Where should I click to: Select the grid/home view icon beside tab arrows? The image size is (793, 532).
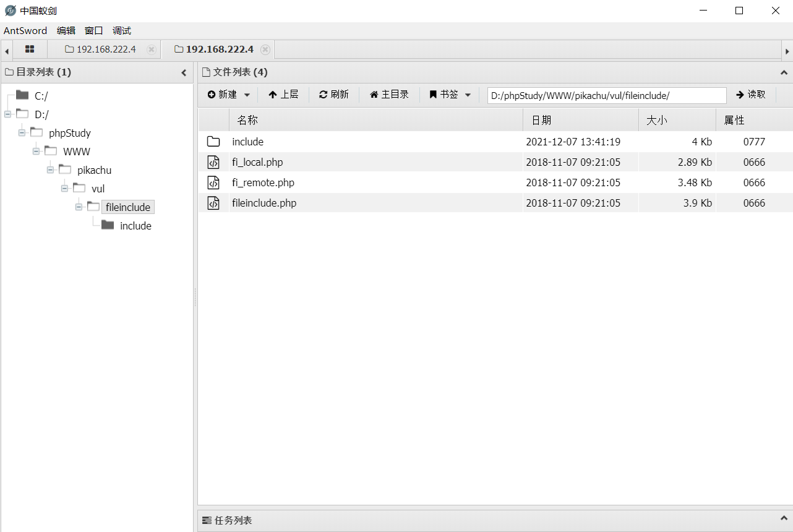[x=30, y=49]
